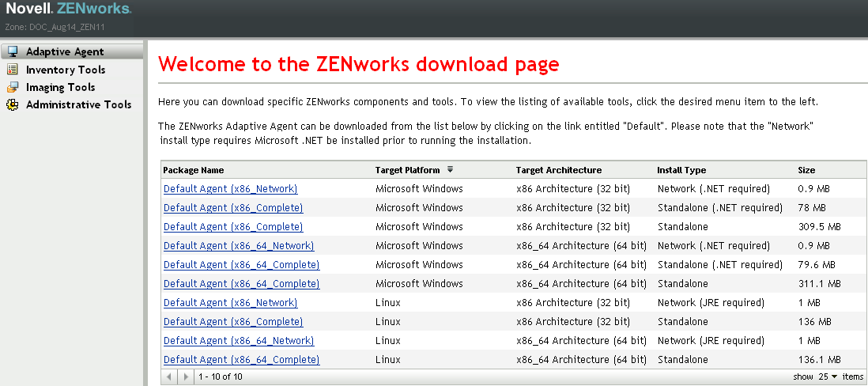868x386 pixels.
Task: Select the Inventory Tools text label
Action: pos(66,70)
